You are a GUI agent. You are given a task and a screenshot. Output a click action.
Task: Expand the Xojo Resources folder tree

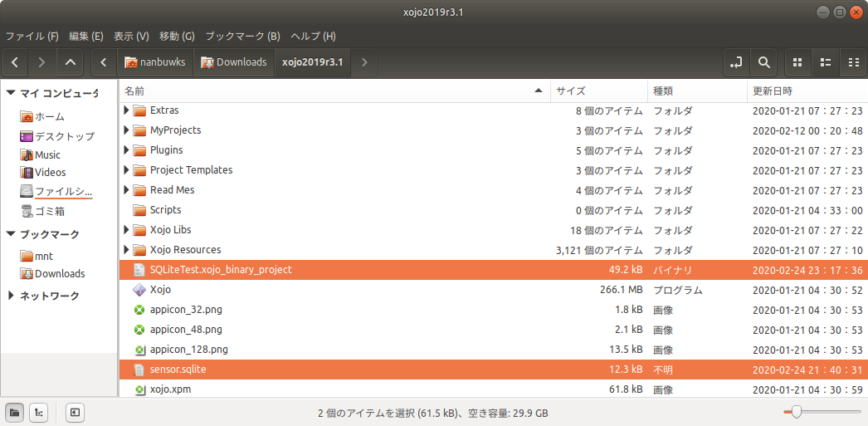point(126,250)
